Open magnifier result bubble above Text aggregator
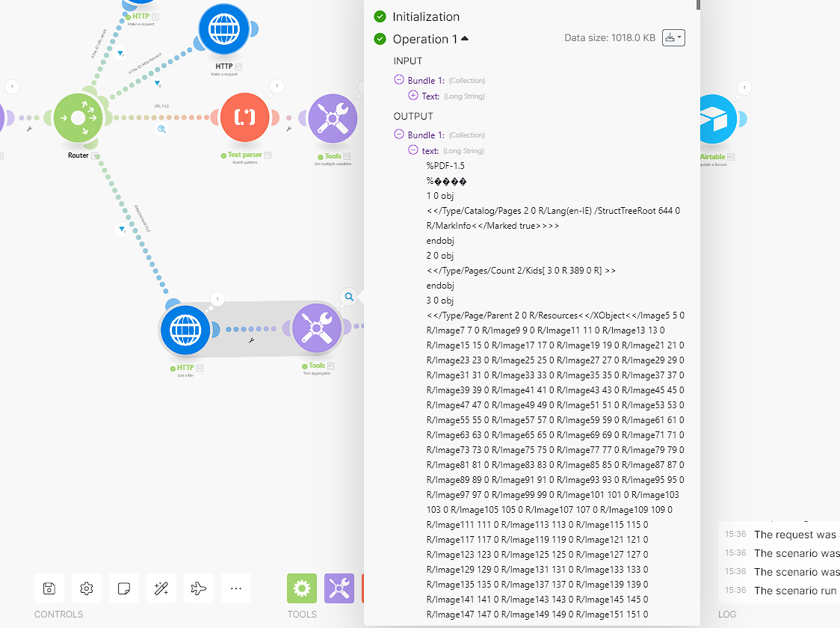This screenshot has width=840, height=628. coord(349,296)
